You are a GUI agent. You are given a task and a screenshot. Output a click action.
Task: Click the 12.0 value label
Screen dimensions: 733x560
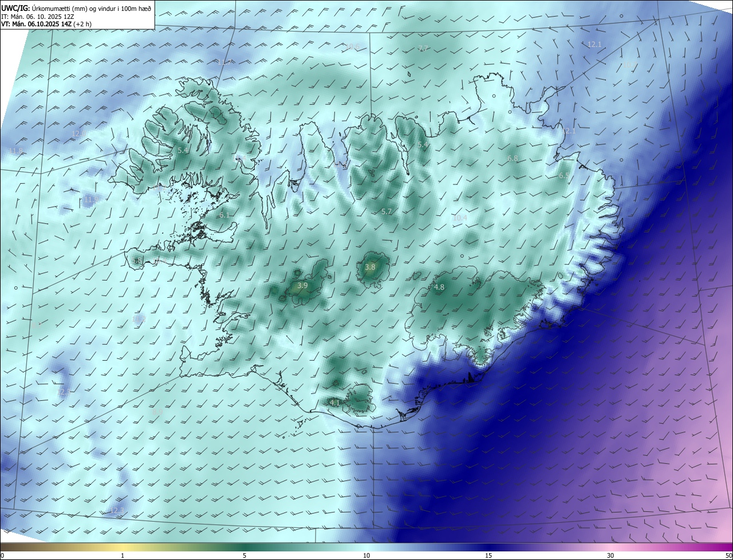[x=79, y=133]
